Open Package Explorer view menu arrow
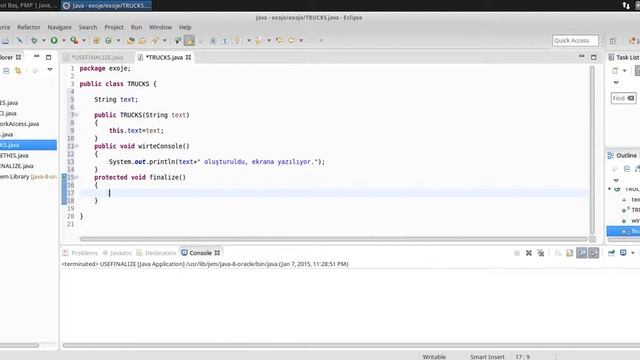The height and width of the screenshot is (360, 640). point(50,70)
